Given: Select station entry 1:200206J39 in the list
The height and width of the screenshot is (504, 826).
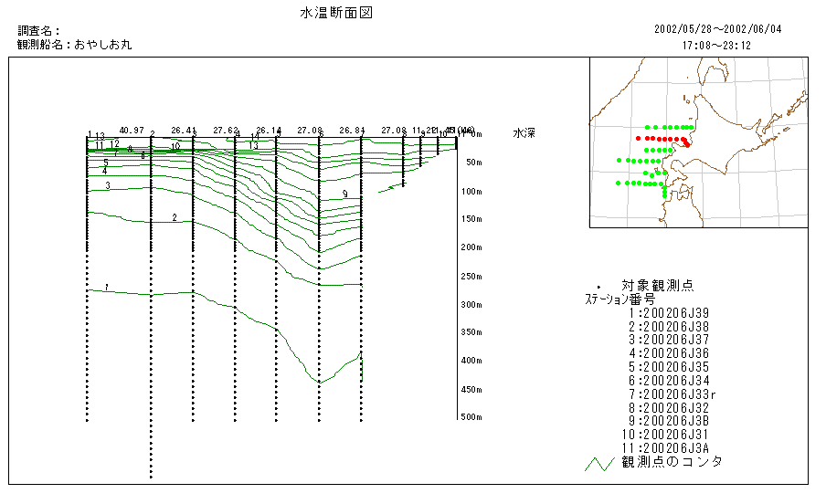Looking at the screenshot, I should [x=668, y=312].
